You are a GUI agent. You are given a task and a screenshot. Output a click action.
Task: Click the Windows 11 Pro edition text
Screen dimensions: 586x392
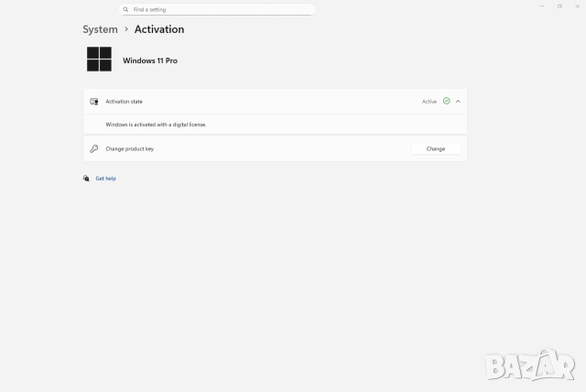(150, 60)
